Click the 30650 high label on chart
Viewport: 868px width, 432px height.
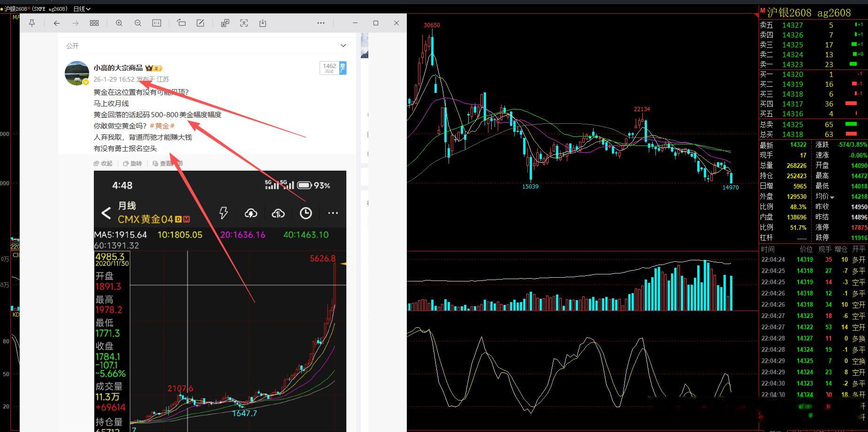pos(432,25)
